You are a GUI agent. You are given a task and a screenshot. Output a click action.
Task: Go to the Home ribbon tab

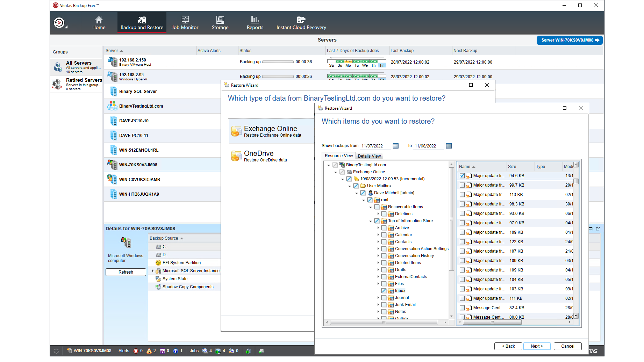(x=99, y=22)
